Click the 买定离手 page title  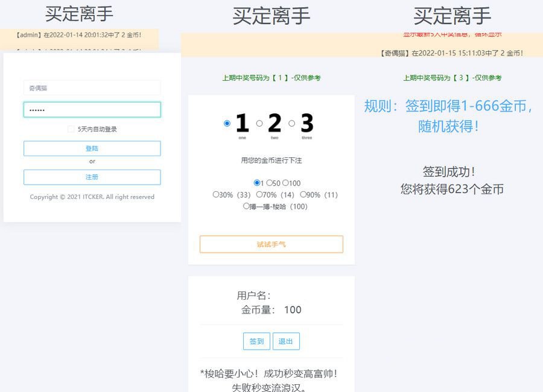tap(77, 14)
